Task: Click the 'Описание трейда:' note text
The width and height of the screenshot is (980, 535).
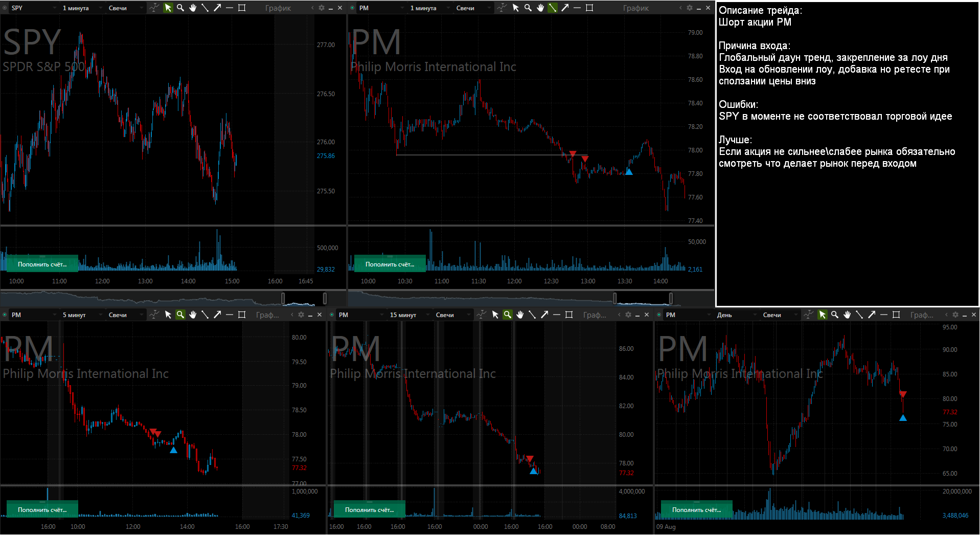Action: point(760,10)
